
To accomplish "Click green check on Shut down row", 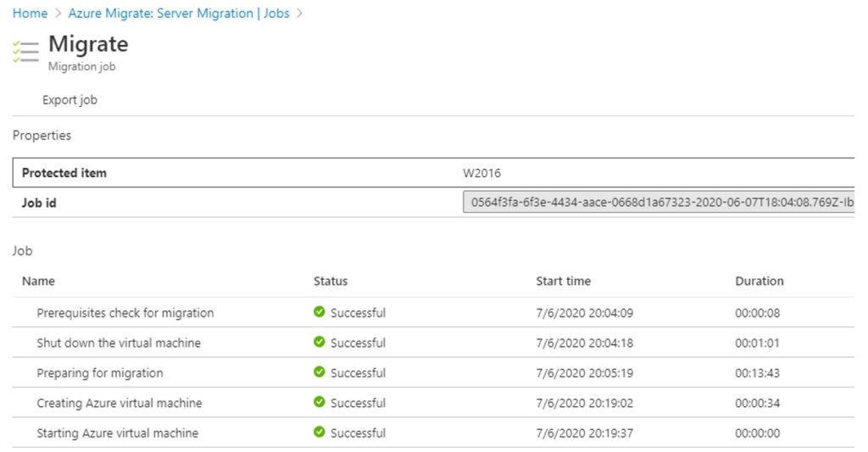I will (319, 342).
